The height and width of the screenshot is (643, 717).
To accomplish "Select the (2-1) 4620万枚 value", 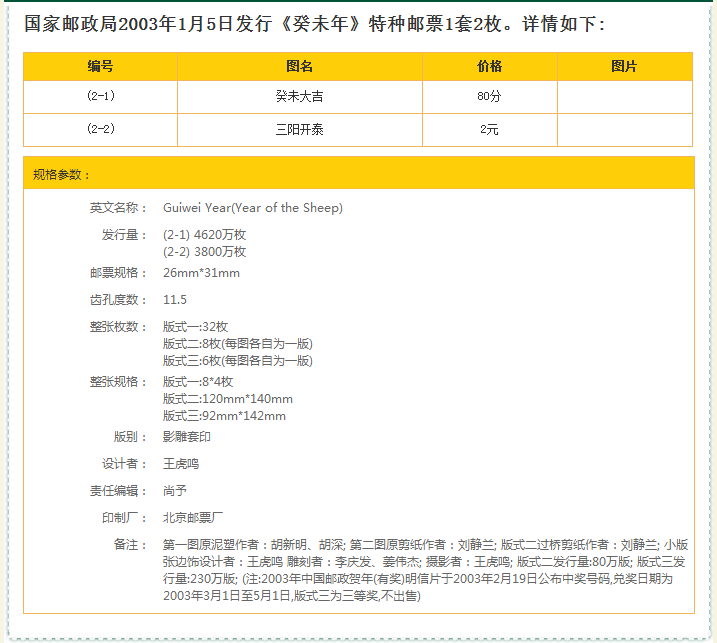I will click(x=204, y=235).
